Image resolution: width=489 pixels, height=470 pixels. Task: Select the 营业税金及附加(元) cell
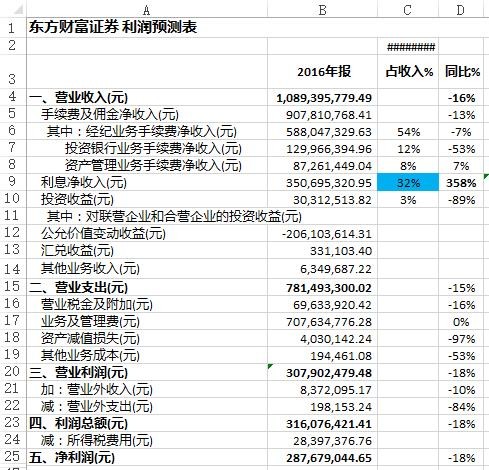click(147, 304)
